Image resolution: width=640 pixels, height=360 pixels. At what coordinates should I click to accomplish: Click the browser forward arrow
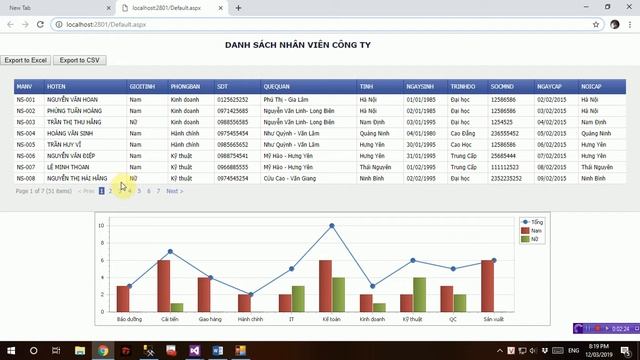[x=25, y=24]
